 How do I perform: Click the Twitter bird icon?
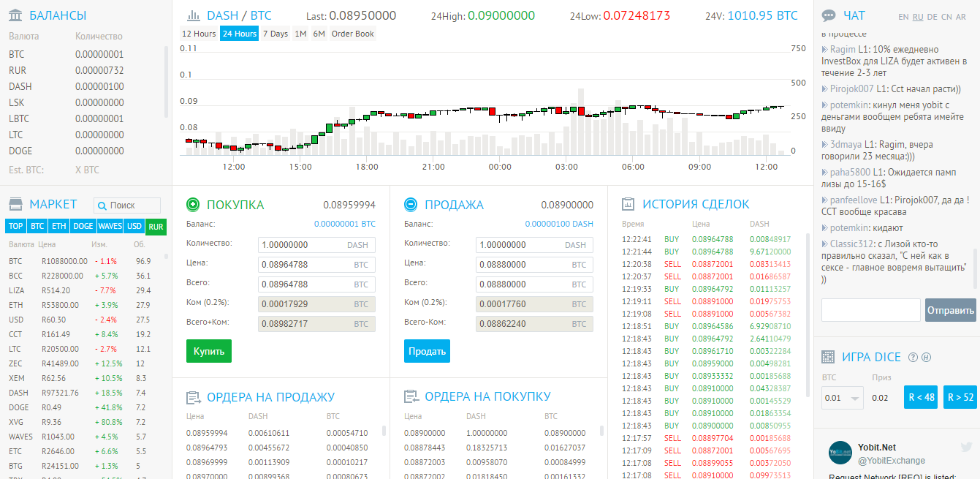966,447
